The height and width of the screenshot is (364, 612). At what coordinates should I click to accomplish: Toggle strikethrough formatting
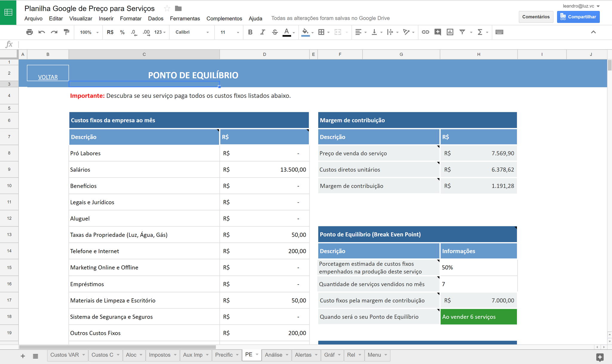(275, 32)
